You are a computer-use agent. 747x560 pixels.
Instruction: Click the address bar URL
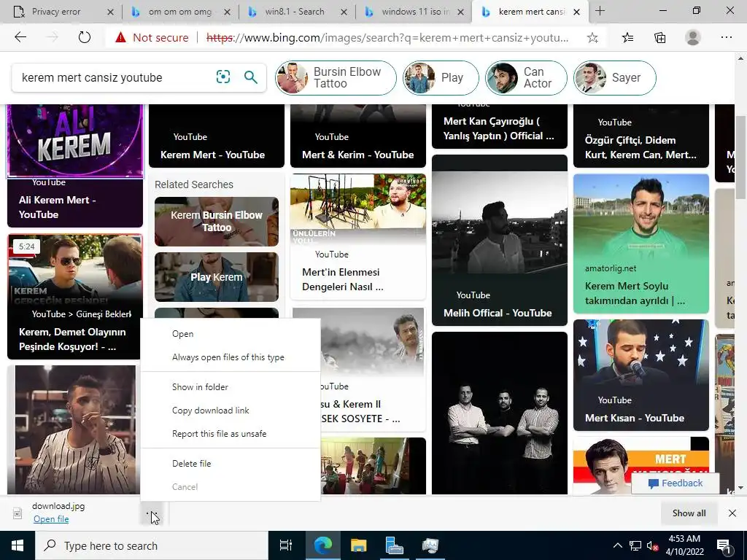387,38
